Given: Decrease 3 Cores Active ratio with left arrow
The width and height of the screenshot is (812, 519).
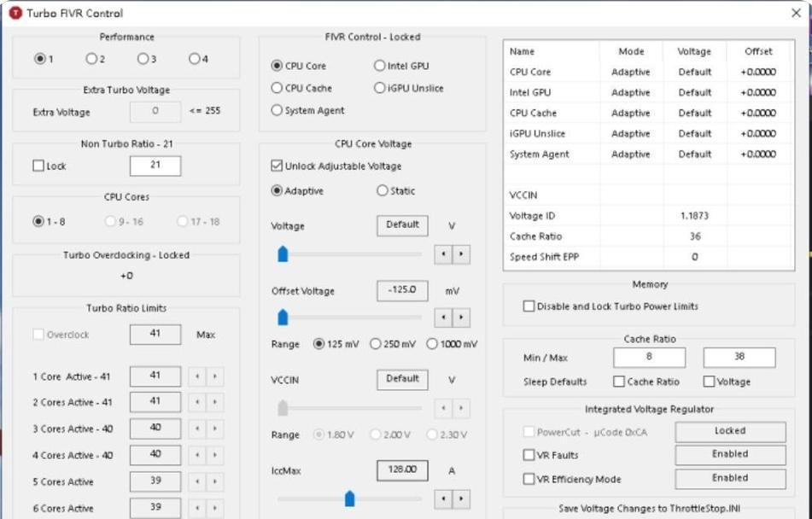Looking at the screenshot, I should (196, 429).
